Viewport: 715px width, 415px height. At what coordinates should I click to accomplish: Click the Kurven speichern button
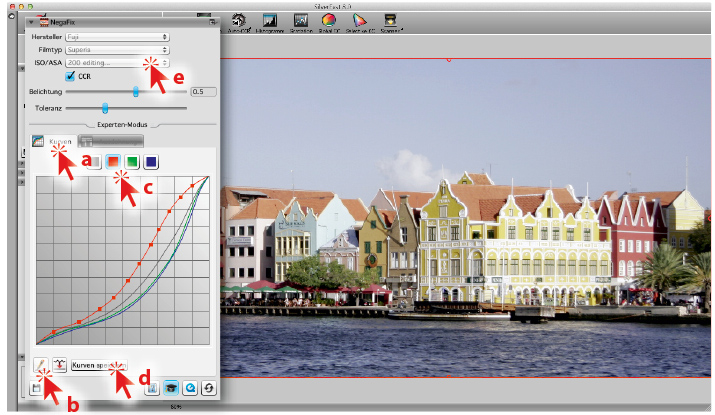99,366
